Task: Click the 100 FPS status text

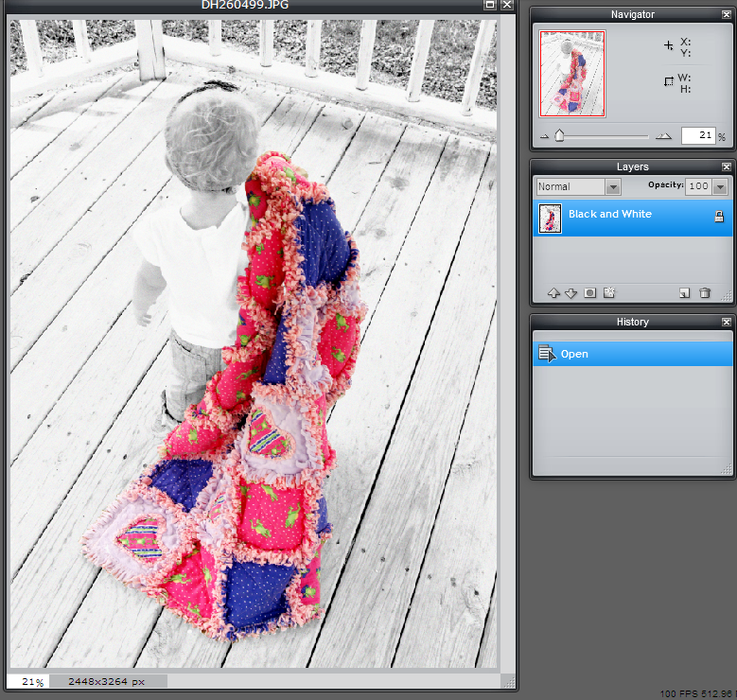Action: 696,693
